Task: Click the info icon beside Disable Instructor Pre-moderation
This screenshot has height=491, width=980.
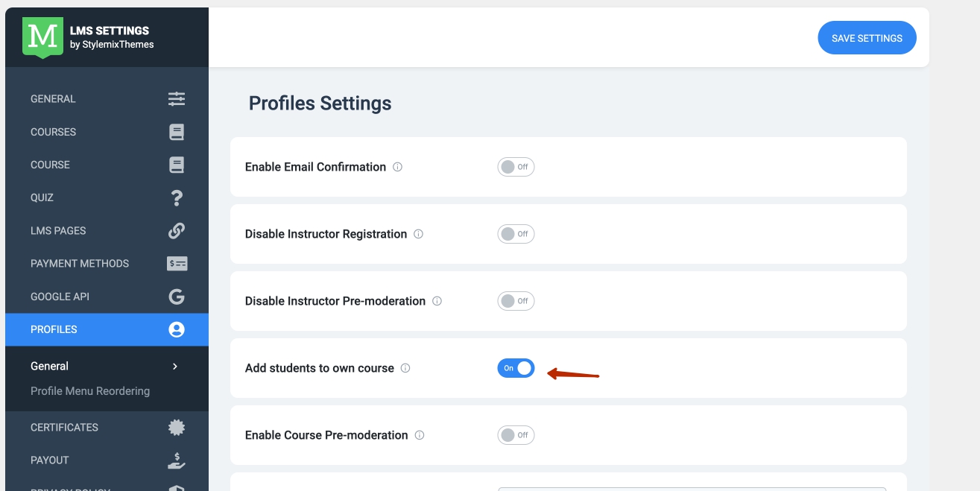Action: coord(437,301)
